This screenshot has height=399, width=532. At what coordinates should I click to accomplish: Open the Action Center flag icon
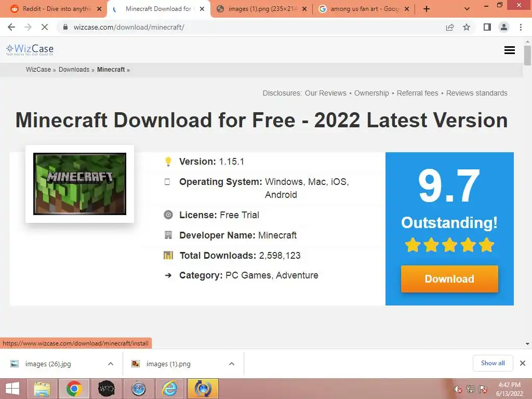point(483,389)
